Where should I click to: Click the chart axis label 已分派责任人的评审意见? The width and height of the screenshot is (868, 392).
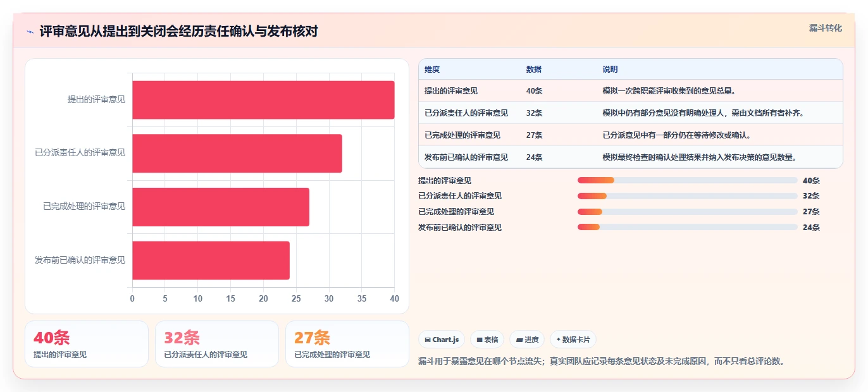(x=80, y=153)
